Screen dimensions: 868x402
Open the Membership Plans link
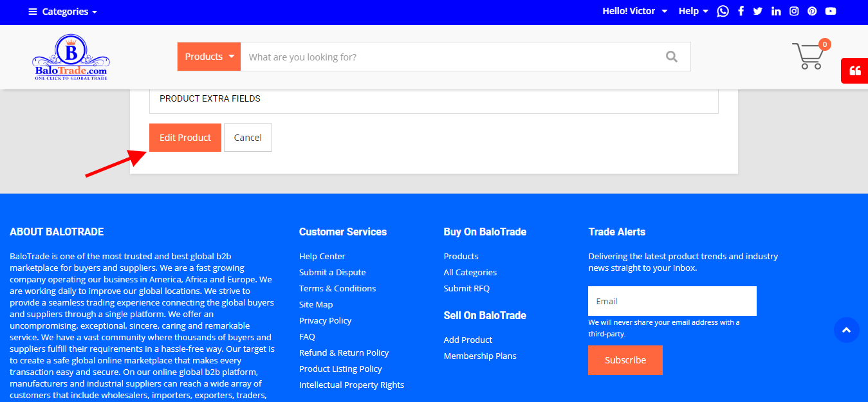coord(480,356)
